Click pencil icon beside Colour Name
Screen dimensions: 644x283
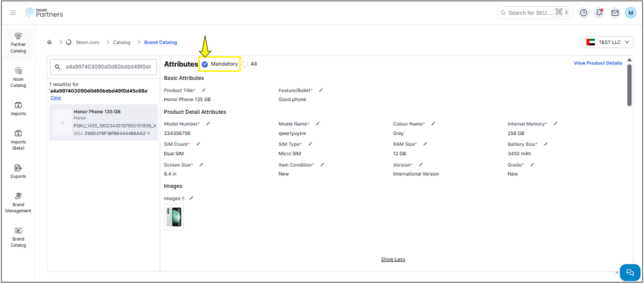[x=433, y=124]
